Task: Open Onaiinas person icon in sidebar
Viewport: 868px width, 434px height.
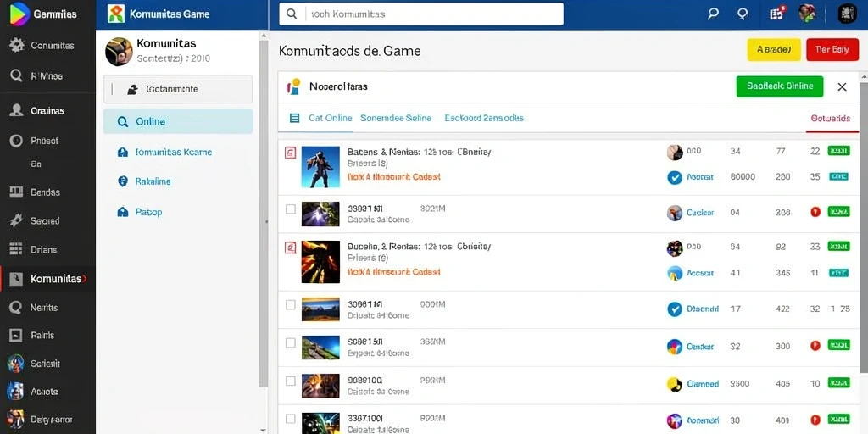Action: tap(16, 111)
